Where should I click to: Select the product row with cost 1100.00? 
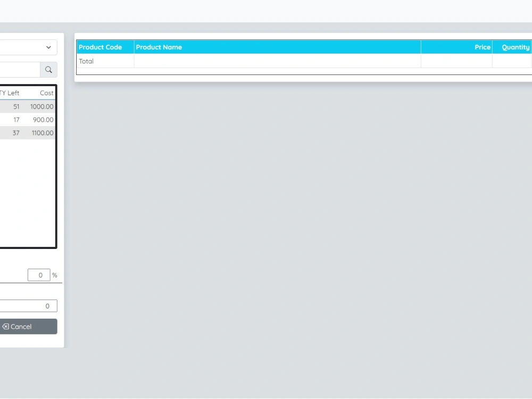pyautogui.click(x=28, y=133)
